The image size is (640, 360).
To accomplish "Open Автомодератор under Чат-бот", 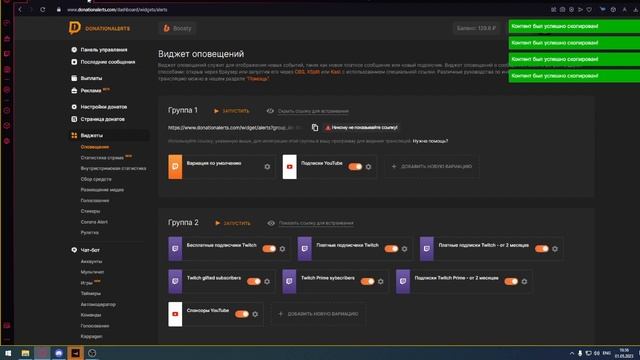I will [98, 304].
